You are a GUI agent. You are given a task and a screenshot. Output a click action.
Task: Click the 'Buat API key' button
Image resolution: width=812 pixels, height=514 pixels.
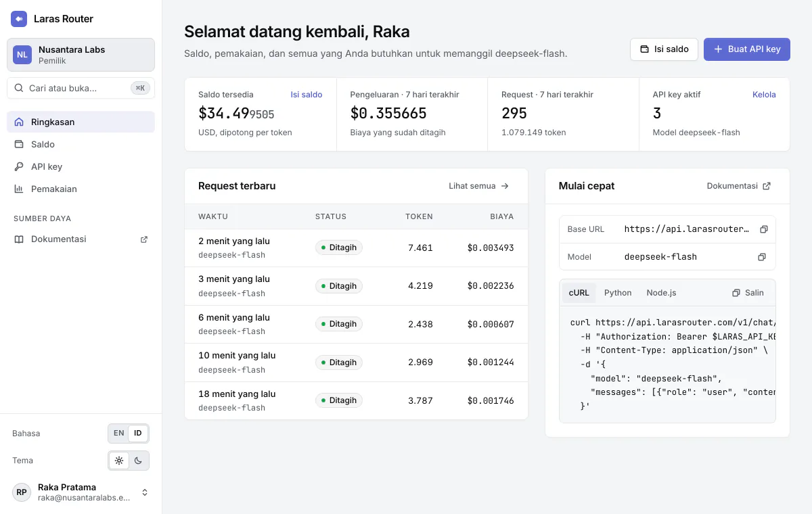pos(747,49)
